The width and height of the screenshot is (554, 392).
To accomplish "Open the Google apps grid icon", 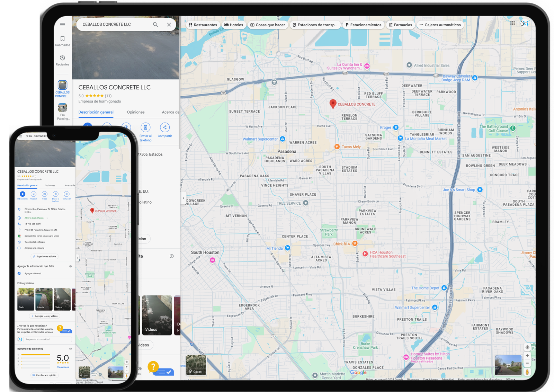I will tap(512, 23).
